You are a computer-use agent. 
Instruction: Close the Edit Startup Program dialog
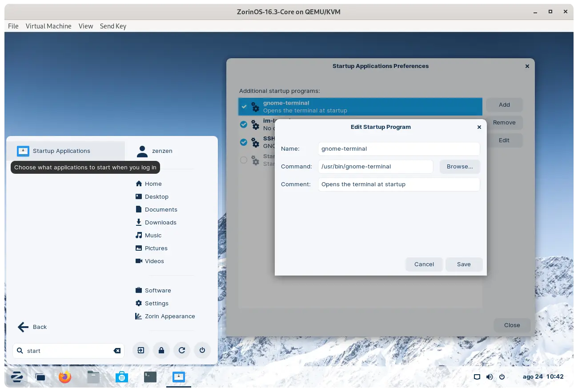click(x=479, y=127)
